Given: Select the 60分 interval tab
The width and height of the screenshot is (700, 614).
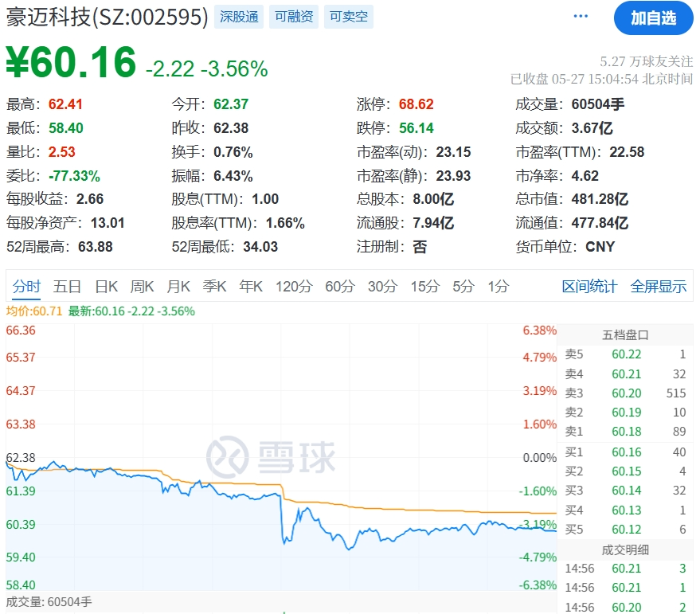Looking at the screenshot, I should click(340, 287).
